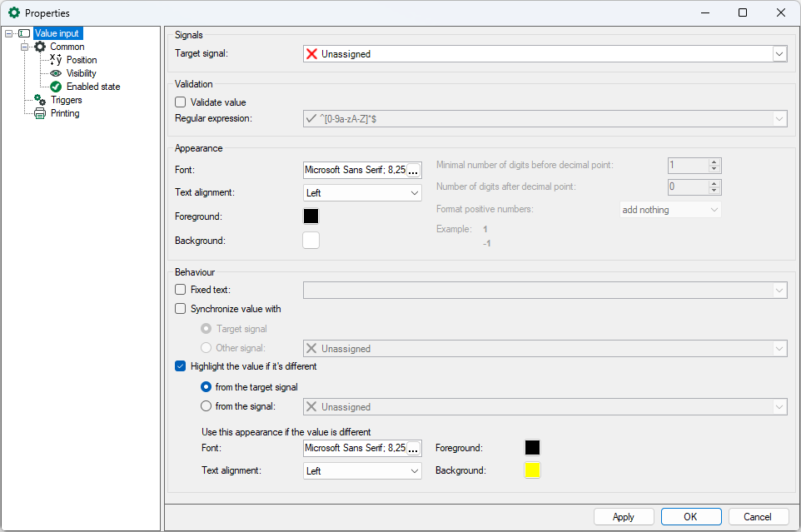
Task: Click the Printing printer icon
Action: pos(40,113)
